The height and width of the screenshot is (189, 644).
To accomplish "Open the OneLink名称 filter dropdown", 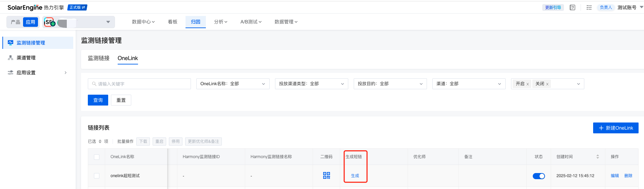I will (x=233, y=84).
